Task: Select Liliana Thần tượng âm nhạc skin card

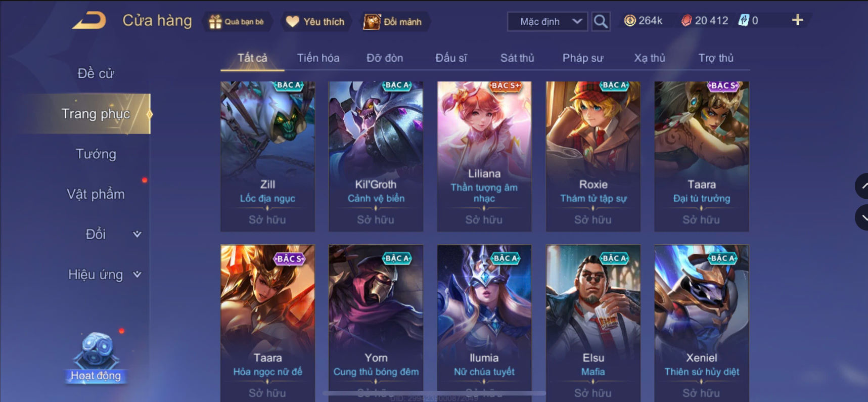Action: 484,156
